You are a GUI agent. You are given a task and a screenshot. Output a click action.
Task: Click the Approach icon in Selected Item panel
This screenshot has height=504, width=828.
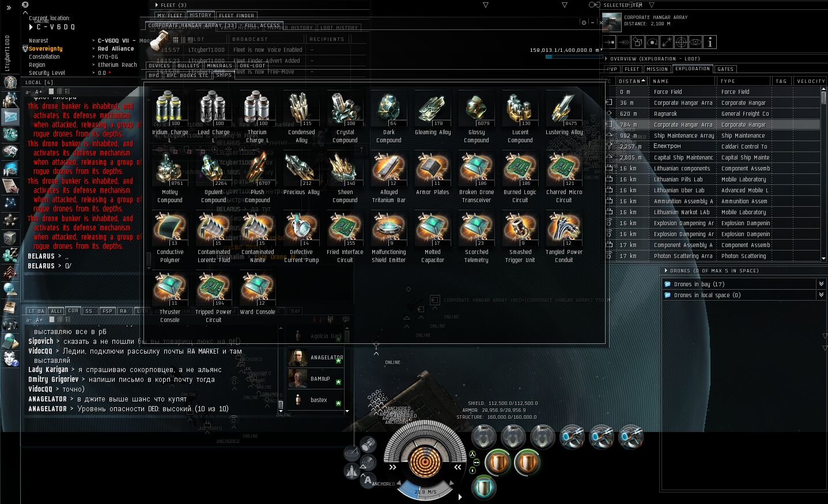[608, 42]
